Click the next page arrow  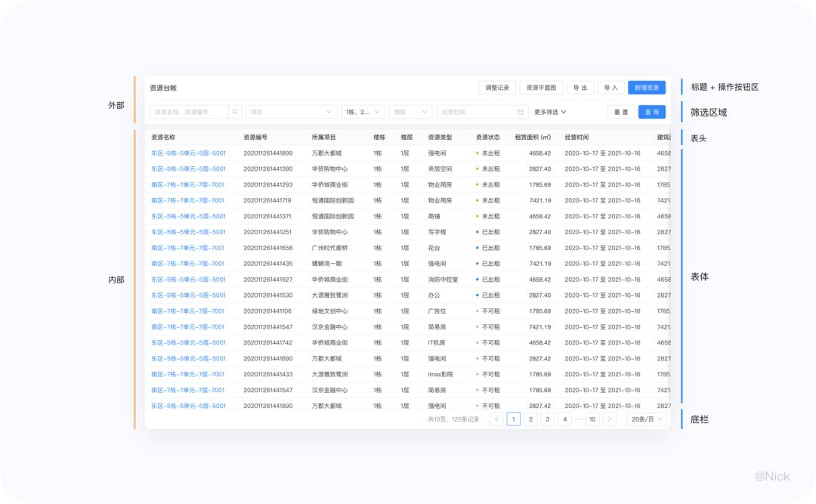tap(610, 419)
